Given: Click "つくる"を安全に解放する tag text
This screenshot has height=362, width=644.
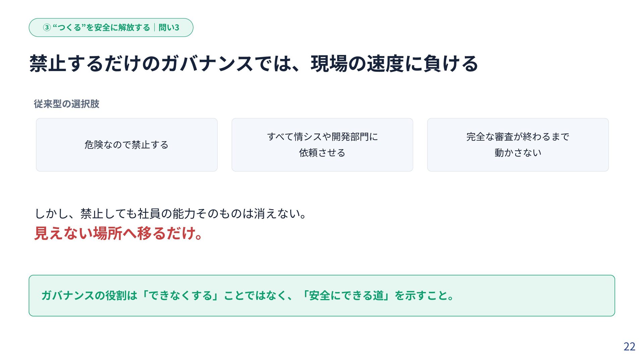Looking at the screenshot, I should click(101, 27).
